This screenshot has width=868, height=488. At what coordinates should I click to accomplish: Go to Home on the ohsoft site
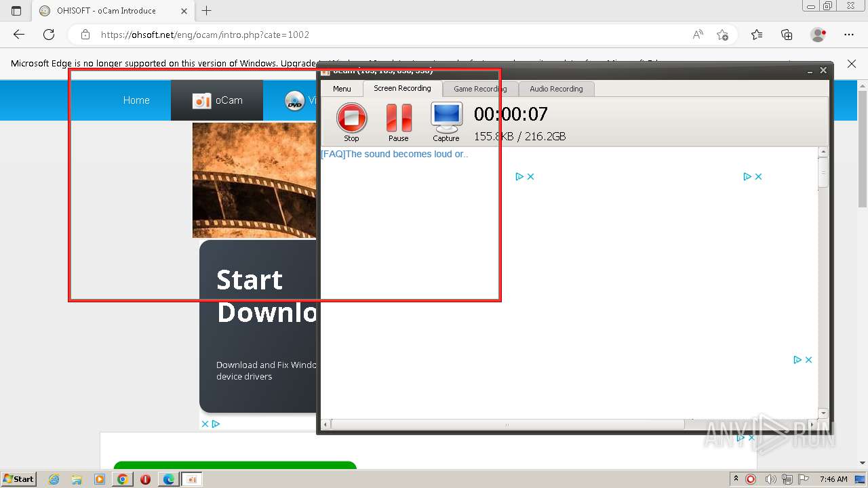click(x=136, y=100)
